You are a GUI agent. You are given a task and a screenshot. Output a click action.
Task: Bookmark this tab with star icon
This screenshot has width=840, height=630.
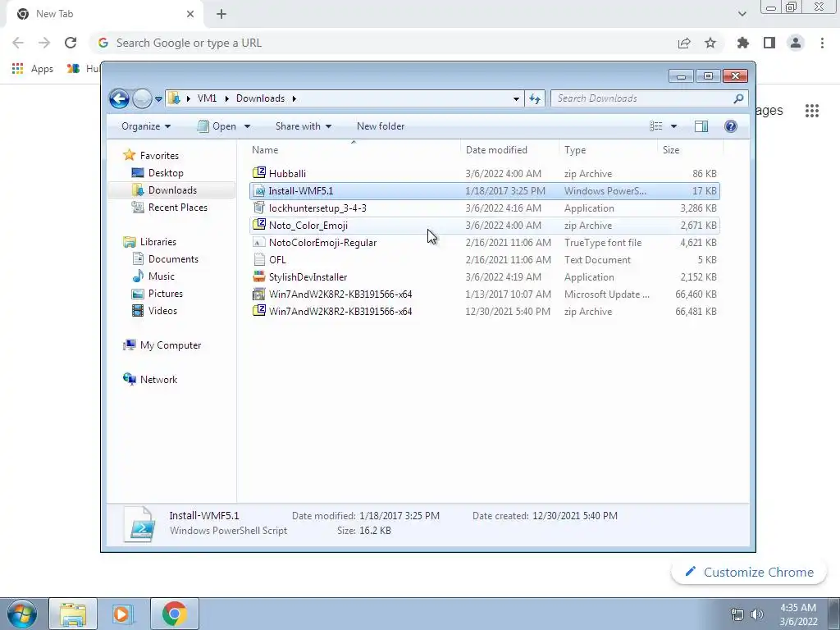pos(710,43)
